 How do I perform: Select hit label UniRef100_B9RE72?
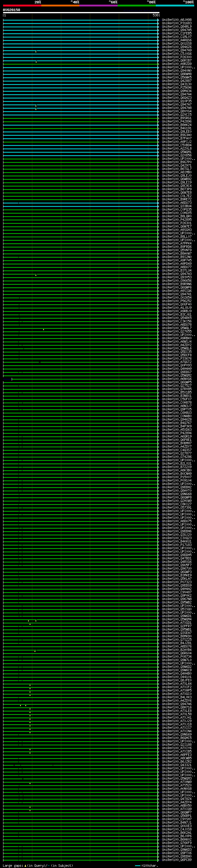[x=177, y=199]
